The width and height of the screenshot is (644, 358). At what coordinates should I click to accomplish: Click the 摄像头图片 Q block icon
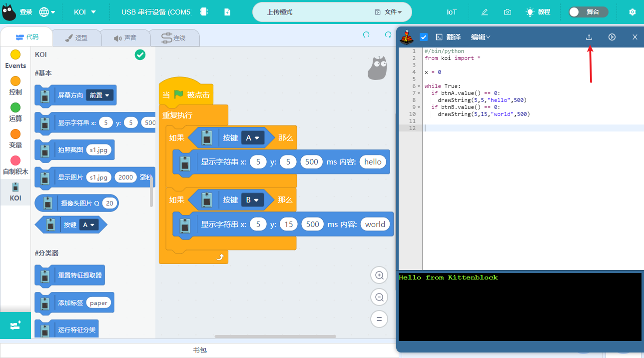coord(47,203)
